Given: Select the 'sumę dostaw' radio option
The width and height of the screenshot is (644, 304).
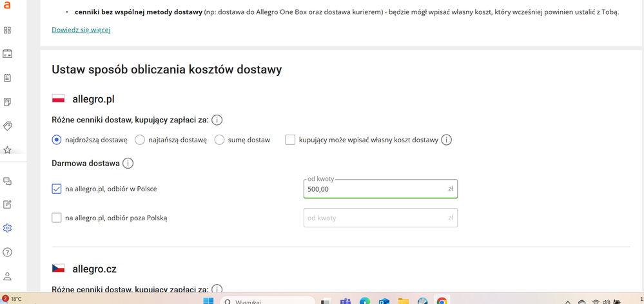Looking at the screenshot, I should [x=220, y=140].
